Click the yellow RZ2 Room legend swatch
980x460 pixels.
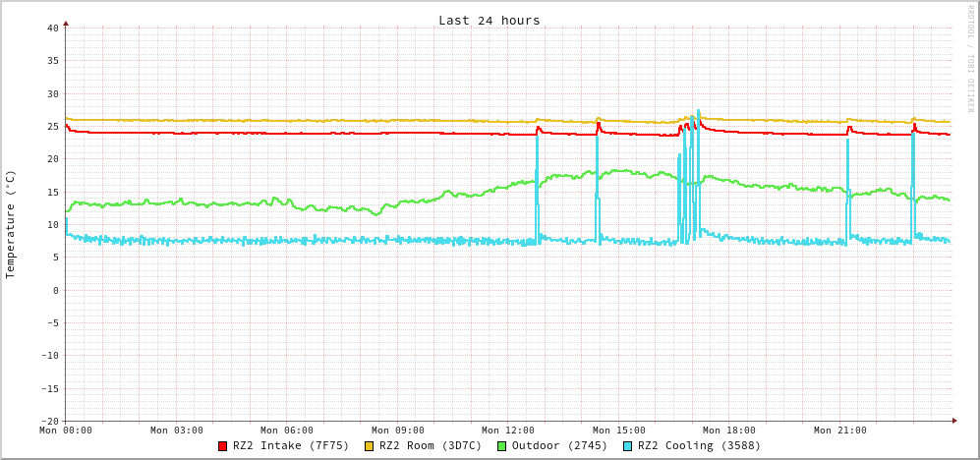[370, 446]
